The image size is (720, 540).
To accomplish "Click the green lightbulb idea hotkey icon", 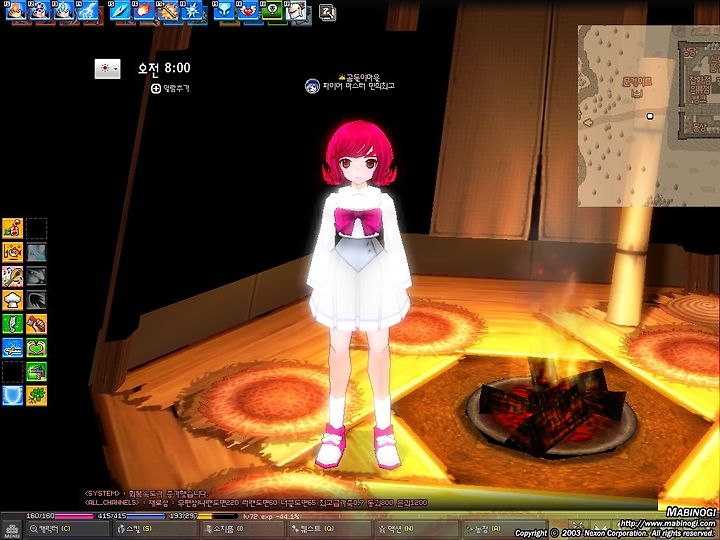I will [x=272, y=11].
